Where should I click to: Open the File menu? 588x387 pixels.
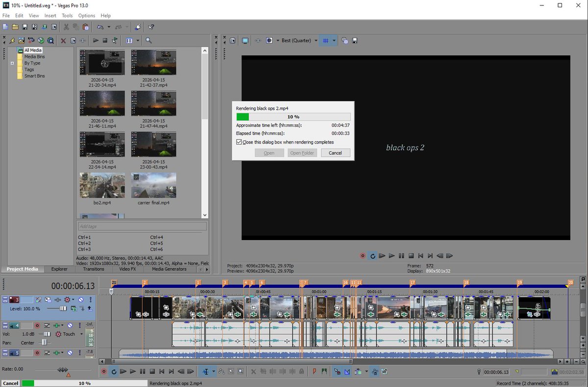pos(6,16)
